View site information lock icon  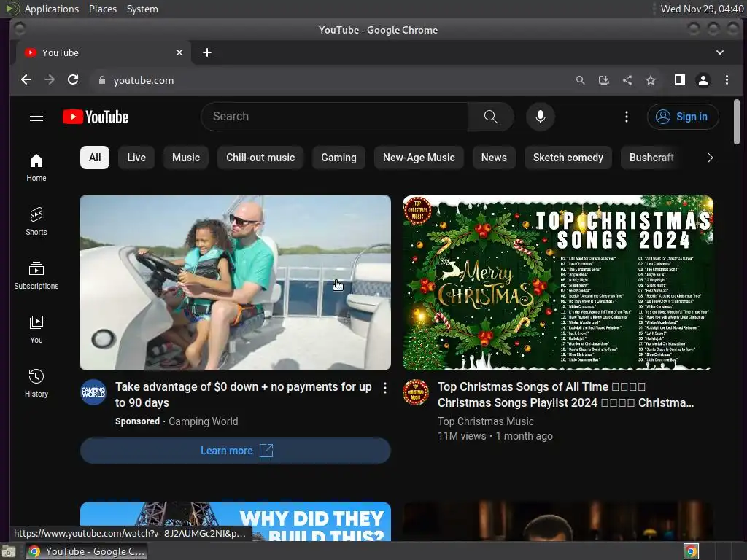pos(102,80)
